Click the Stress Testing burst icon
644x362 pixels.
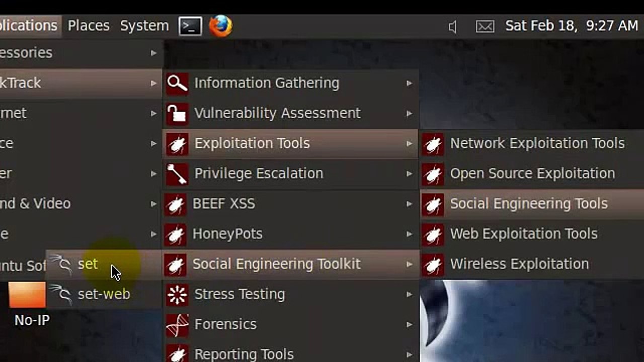(177, 294)
